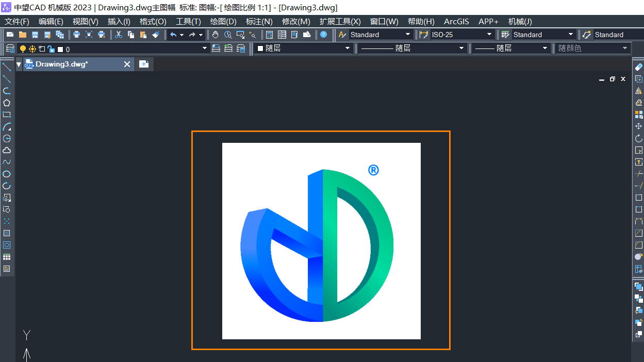
Task: Click the Match properties brush icon
Action: (x=156, y=35)
